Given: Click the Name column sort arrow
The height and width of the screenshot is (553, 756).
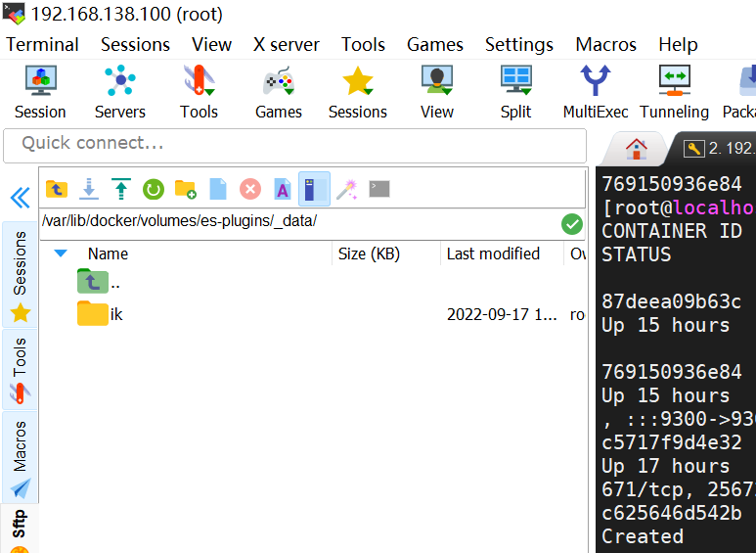Looking at the screenshot, I should 61,253.
